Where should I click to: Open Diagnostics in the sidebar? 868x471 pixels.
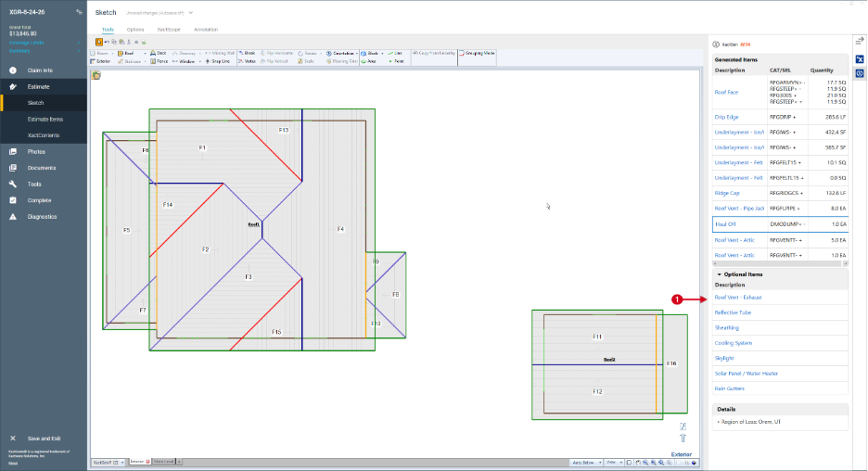point(42,217)
